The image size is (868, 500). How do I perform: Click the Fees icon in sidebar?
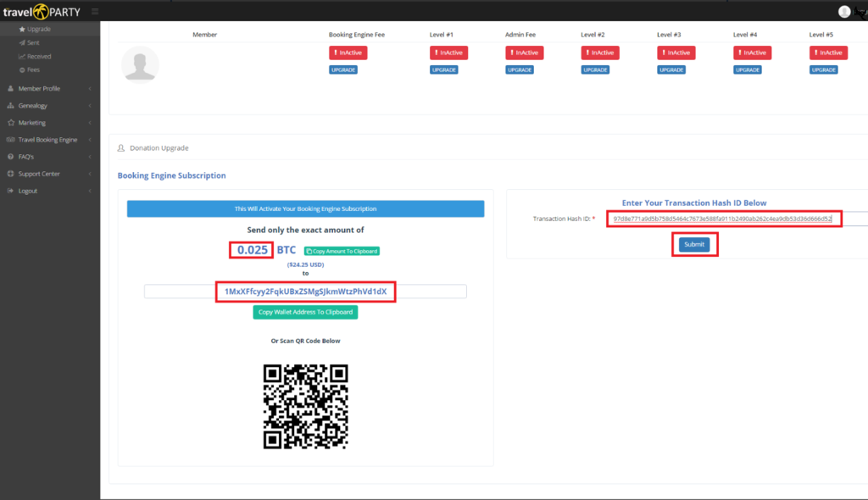pos(22,69)
